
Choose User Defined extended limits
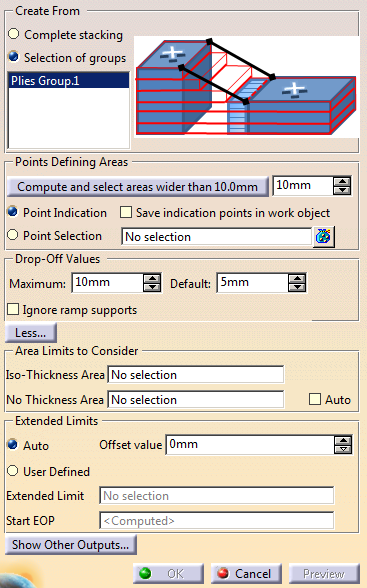click(x=13, y=471)
